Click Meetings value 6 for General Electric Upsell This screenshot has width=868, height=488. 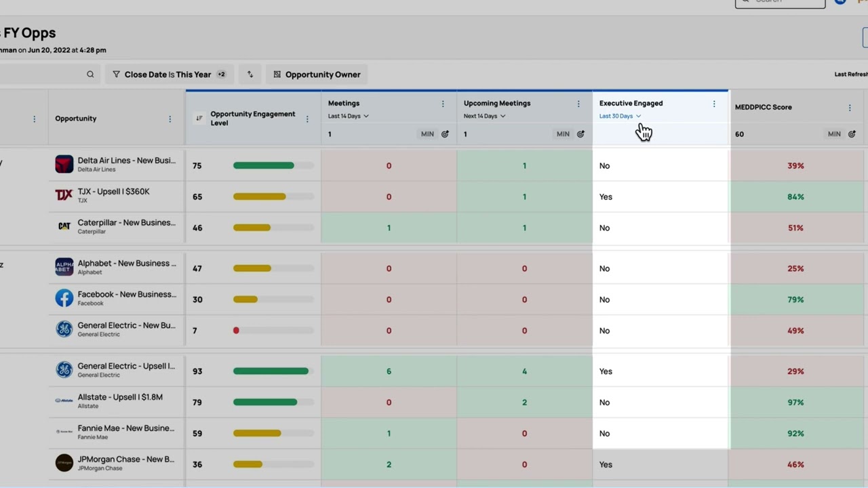click(389, 371)
